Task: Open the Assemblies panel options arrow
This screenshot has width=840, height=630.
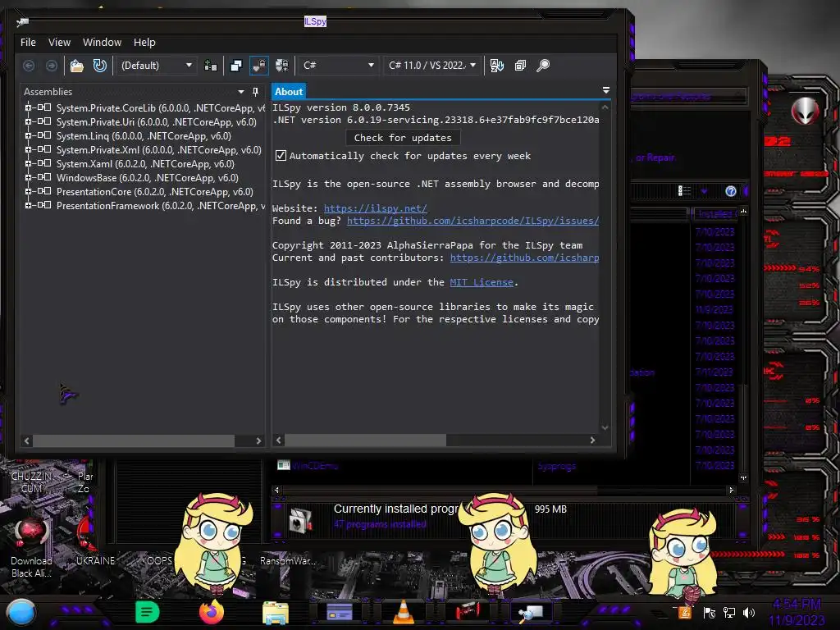Action: 240,92
